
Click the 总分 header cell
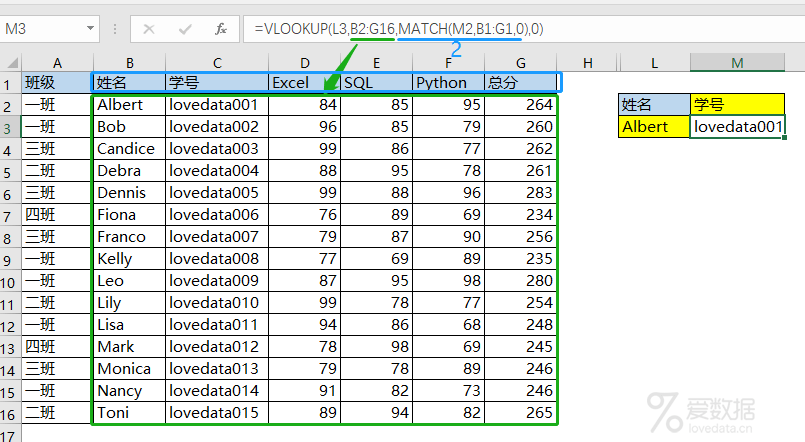pyautogui.click(x=521, y=83)
